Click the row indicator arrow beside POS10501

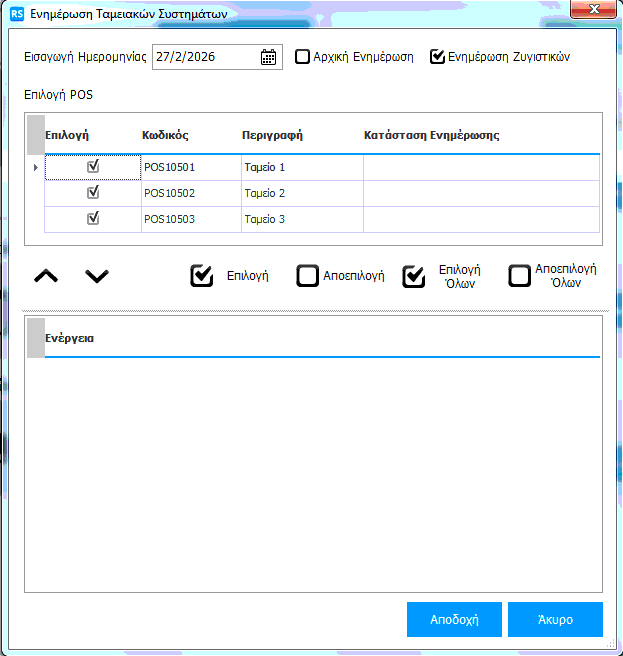click(x=36, y=167)
